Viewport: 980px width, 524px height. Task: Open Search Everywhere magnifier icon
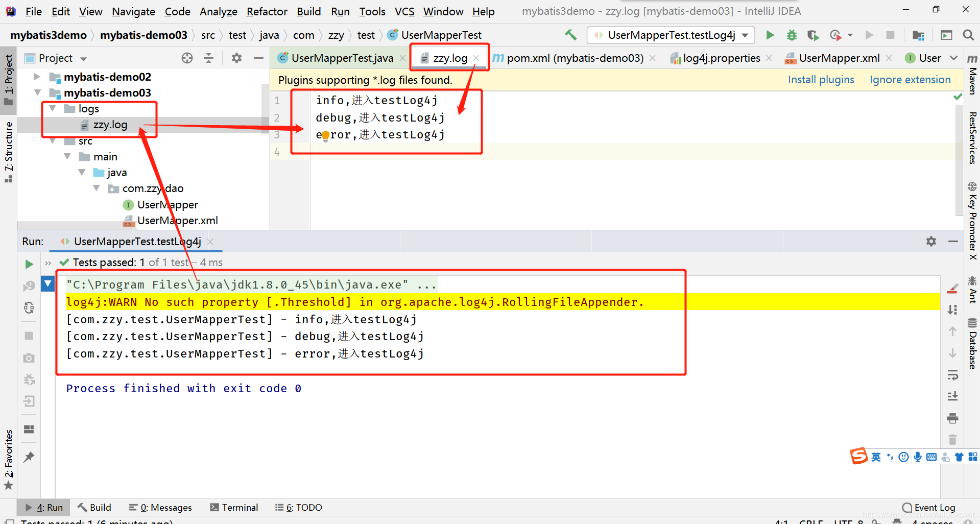[x=968, y=35]
